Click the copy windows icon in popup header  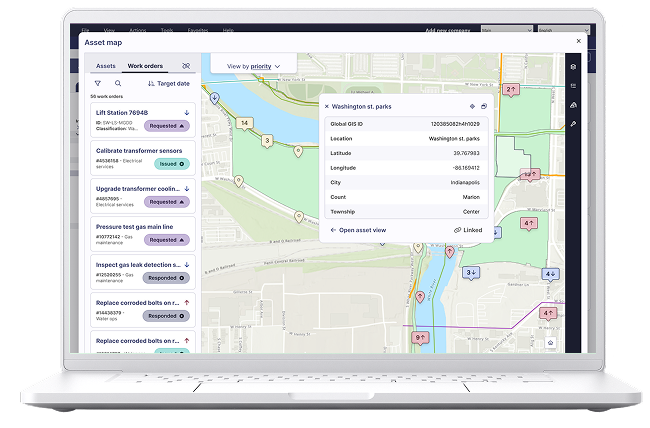tap(484, 107)
